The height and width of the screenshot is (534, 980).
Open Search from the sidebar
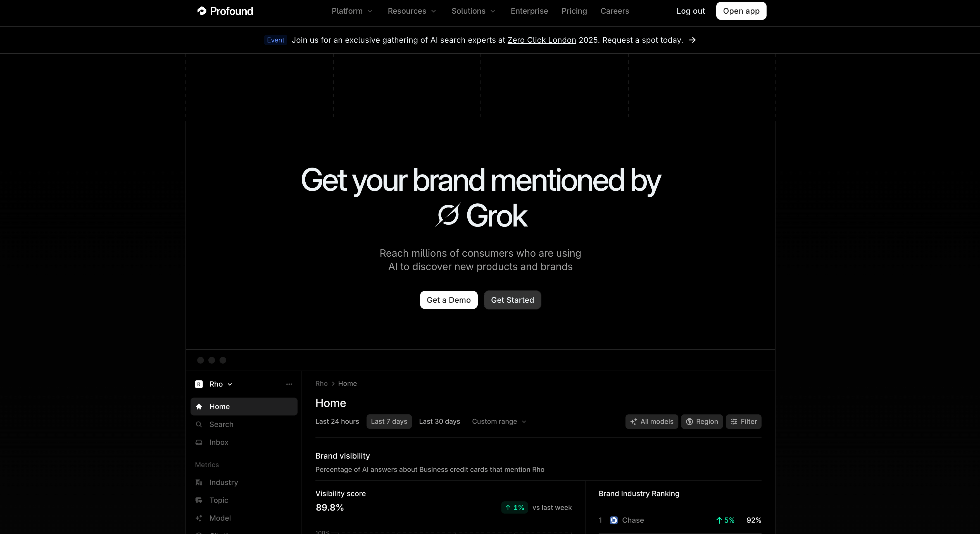pos(222,424)
